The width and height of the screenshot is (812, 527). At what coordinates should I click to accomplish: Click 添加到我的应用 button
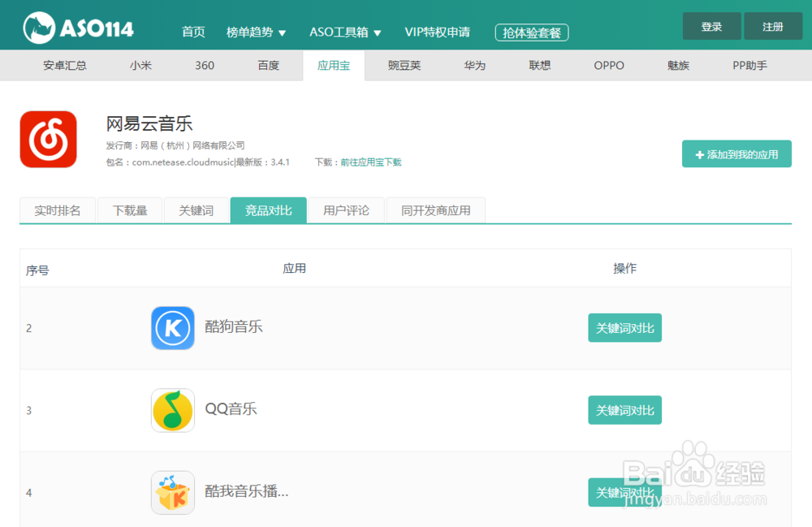(736, 153)
